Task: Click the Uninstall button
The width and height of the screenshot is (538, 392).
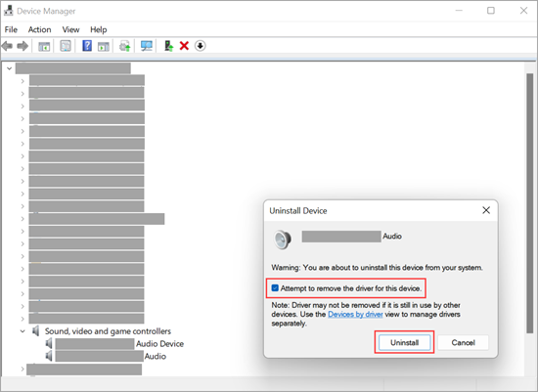Action: (405, 342)
